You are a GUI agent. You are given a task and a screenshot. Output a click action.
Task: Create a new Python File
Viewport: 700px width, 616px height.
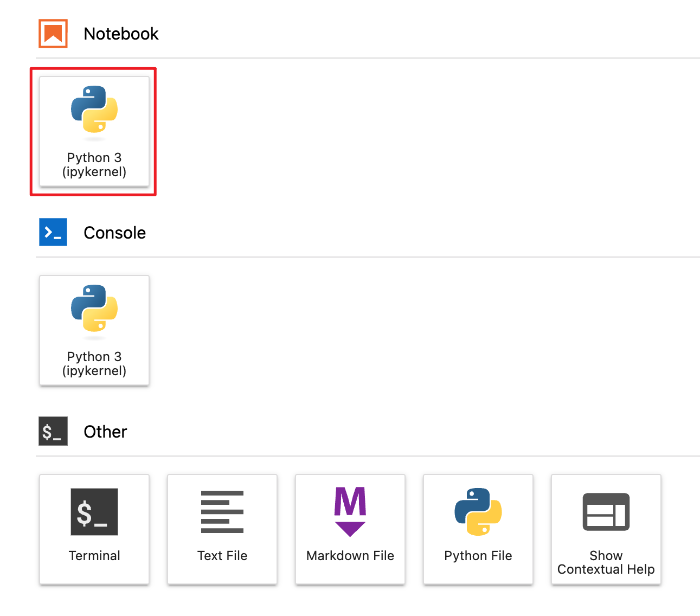(478, 530)
